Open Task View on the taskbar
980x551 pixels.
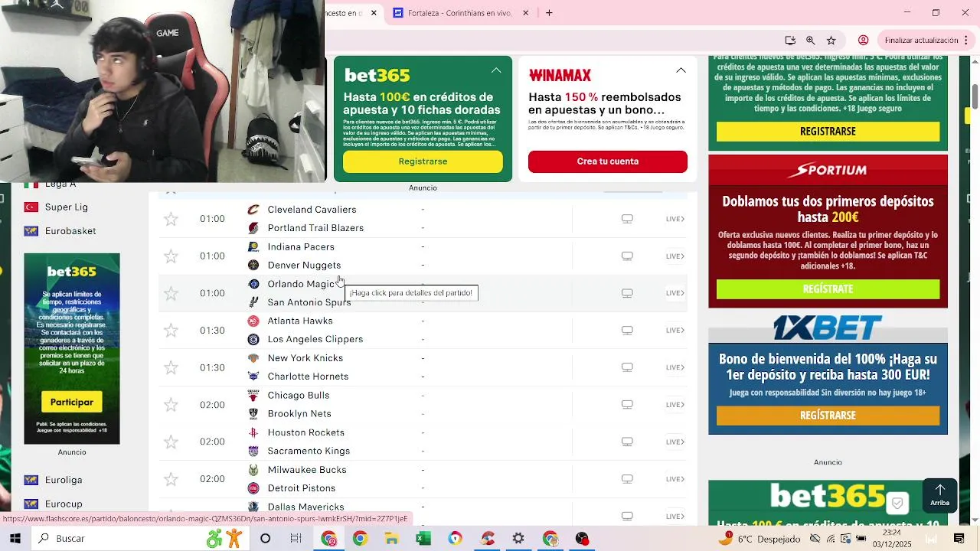click(296, 539)
